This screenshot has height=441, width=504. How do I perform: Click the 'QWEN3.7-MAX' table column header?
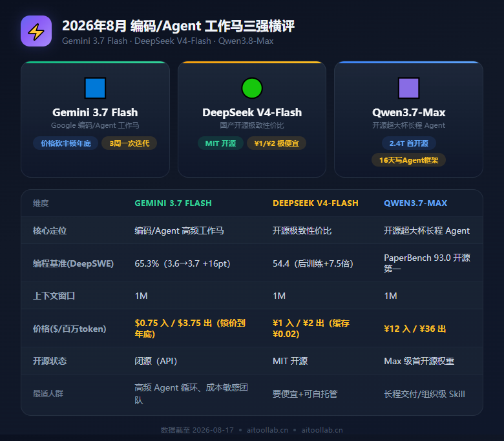point(415,203)
